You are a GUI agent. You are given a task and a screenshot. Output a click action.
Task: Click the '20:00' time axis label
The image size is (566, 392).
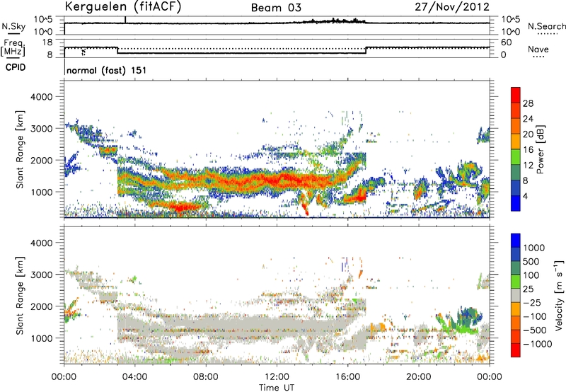point(419,377)
